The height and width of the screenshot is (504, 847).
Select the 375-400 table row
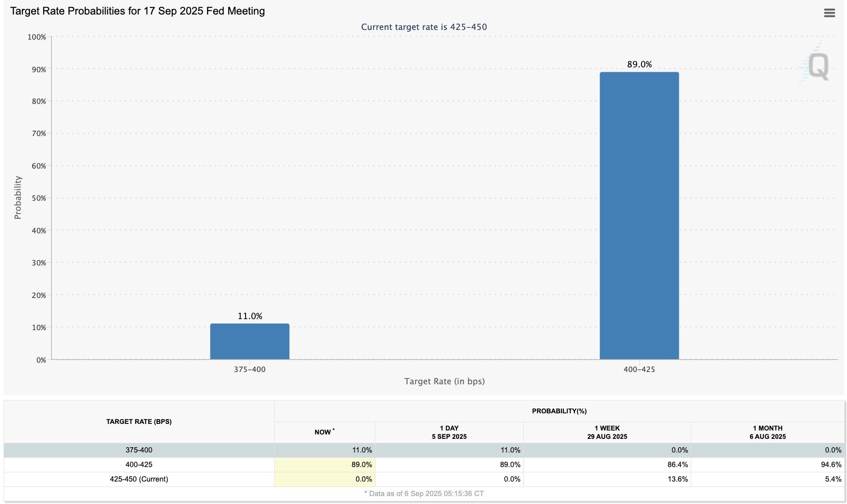point(139,450)
